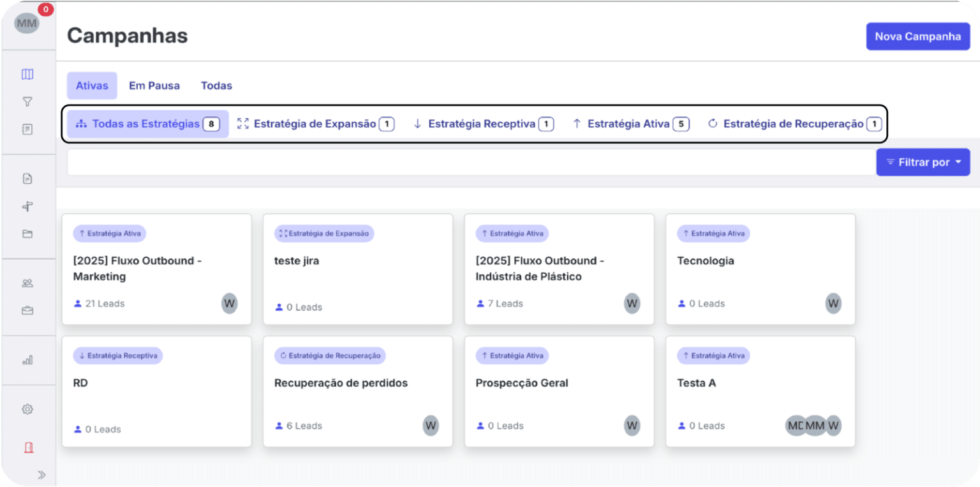Click W avatar on Indústria de Plástico card

click(632, 303)
